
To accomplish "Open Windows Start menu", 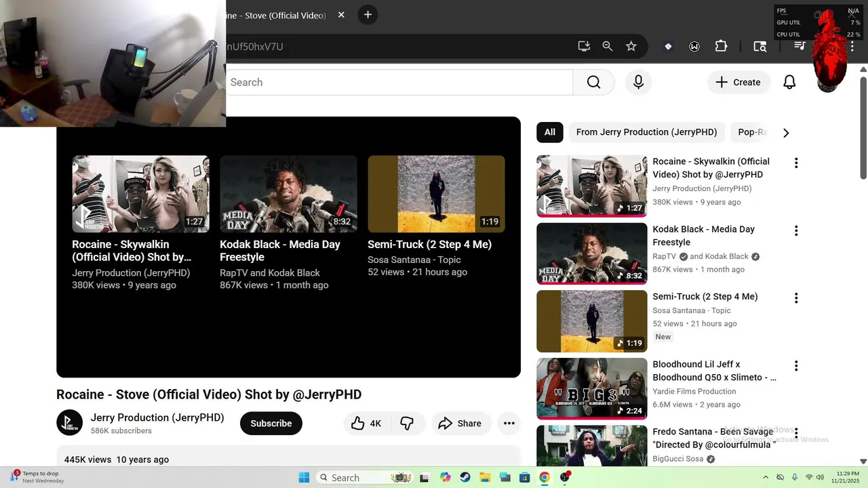I will tap(304, 477).
